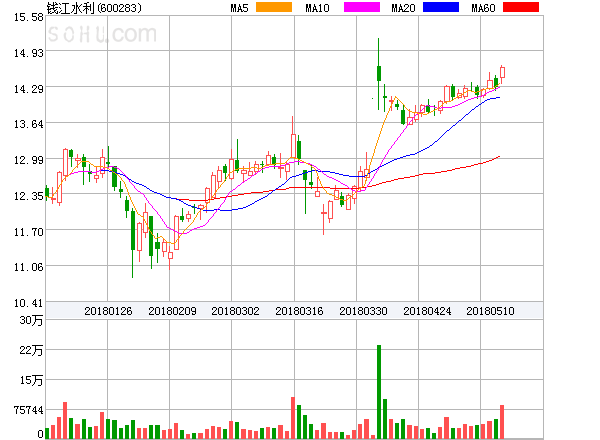Image resolution: width=600 pixels, height=440 pixels.
Task: Click the 30万 volume axis label
Action: (31, 320)
